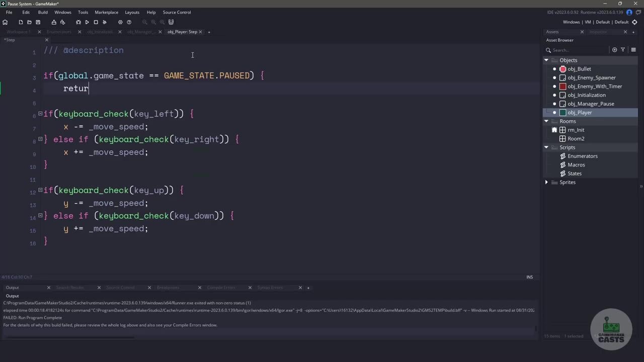This screenshot has height=362, width=644.
Task: Open the Source Control menu
Action: click(177, 12)
